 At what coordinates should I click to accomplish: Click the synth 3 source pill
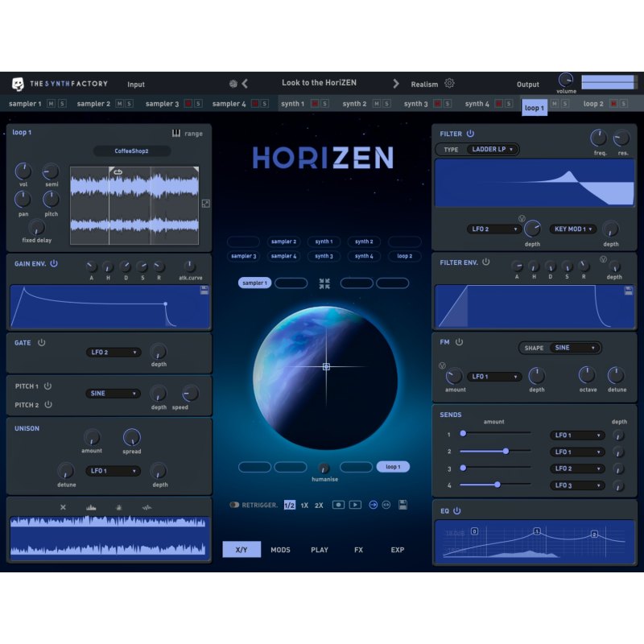point(324,256)
